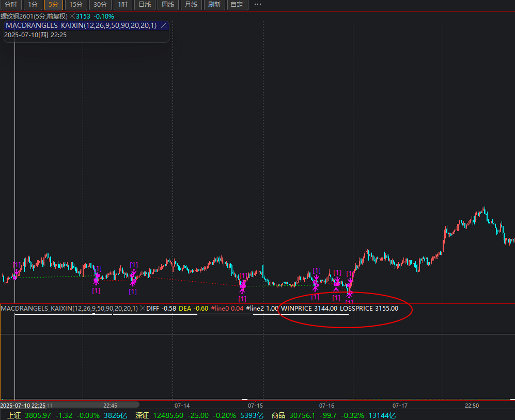This screenshot has height=420, width=515.
Task: Remove the MACDRANGELS_KAIXIN indicator from sub-panel
Action: tap(143, 309)
